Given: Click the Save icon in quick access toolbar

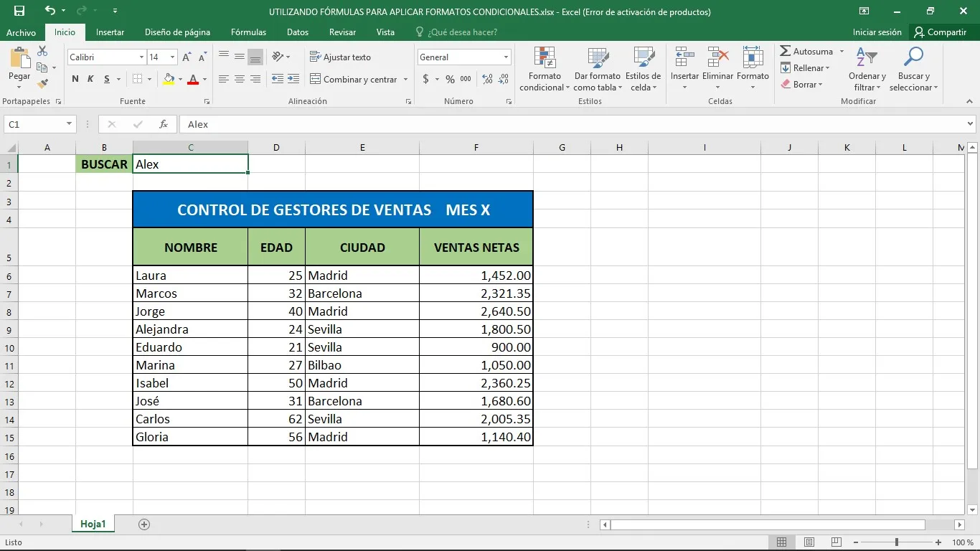Looking at the screenshot, I should click(x=19, y=11).
